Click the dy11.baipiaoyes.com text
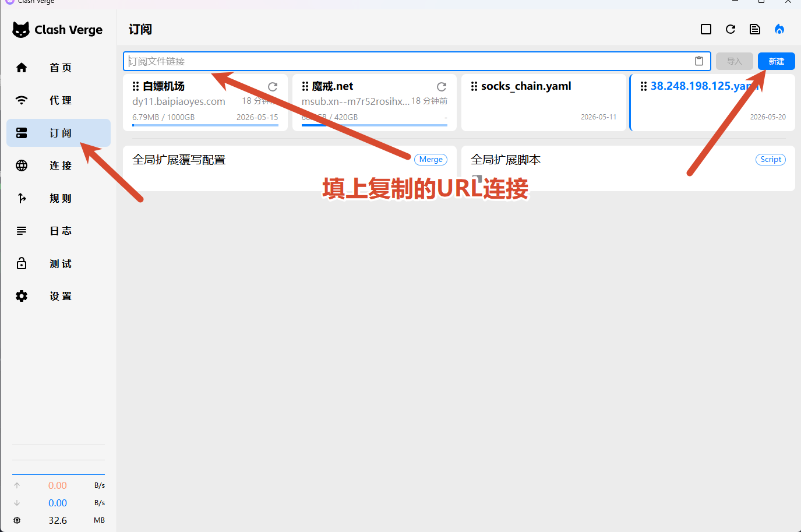Viewport: 801px width, 532px height. [x=179, y=101]
